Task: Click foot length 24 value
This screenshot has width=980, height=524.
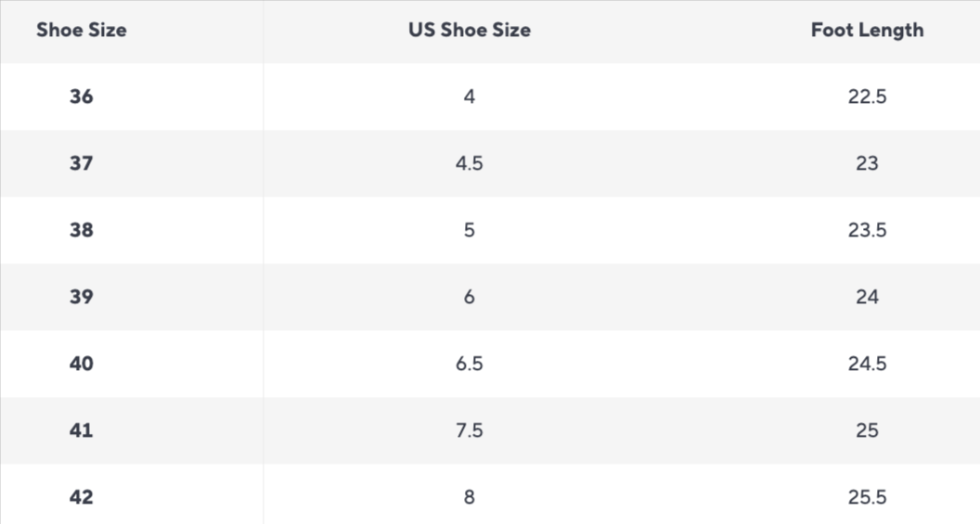Action: pos(867,297)
